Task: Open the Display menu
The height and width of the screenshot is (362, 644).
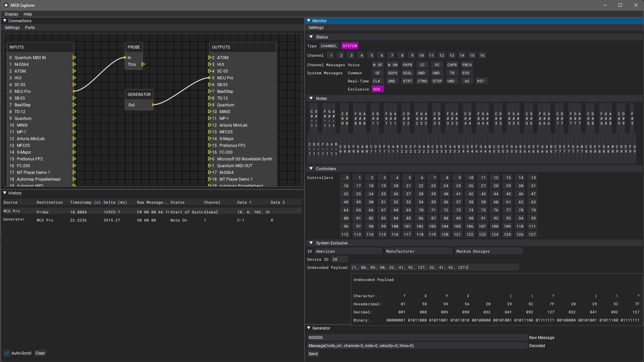Action: point(11,14)
